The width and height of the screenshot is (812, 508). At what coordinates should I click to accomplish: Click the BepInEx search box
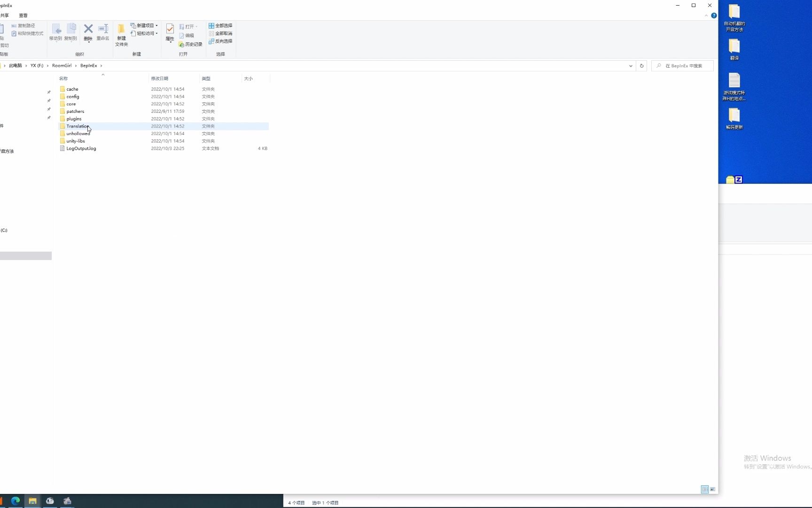point(682,66)
